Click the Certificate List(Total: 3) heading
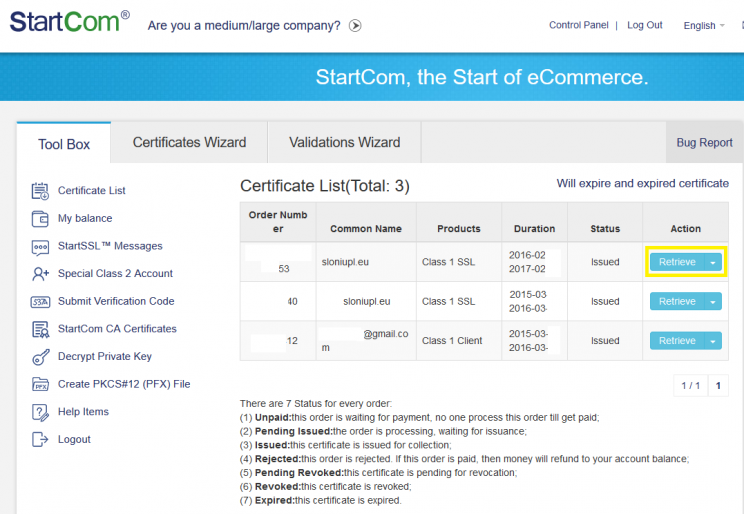The width and height of the screenshot is (744, 514). [325, 186]
